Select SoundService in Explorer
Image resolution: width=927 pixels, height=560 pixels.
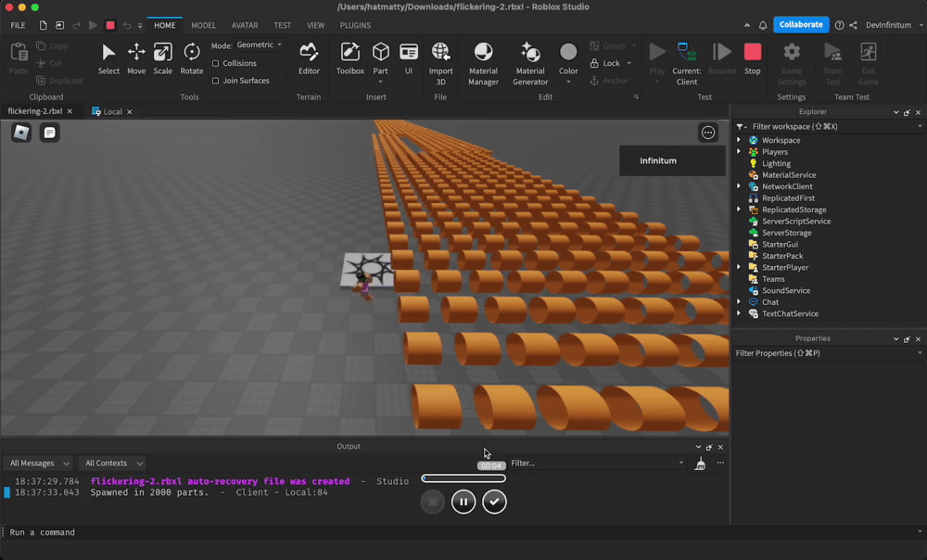[x=786, y=290]
